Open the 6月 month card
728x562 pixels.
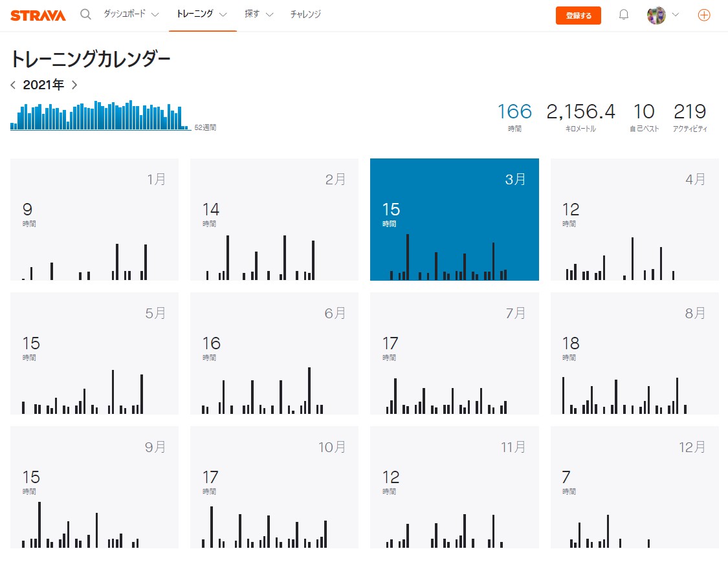[274, 353]
